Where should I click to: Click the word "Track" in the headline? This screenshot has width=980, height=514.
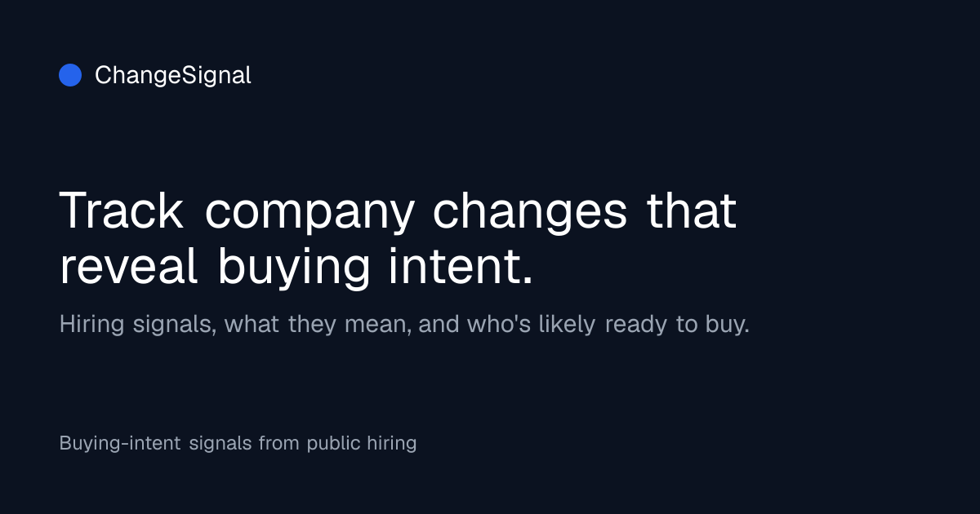point(122,210)
